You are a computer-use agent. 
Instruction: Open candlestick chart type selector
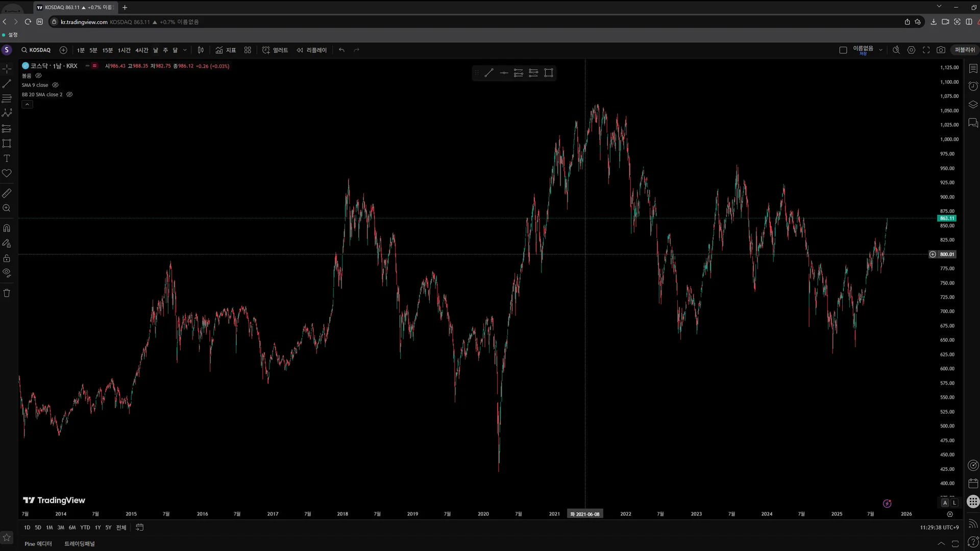tap(201, 50)
